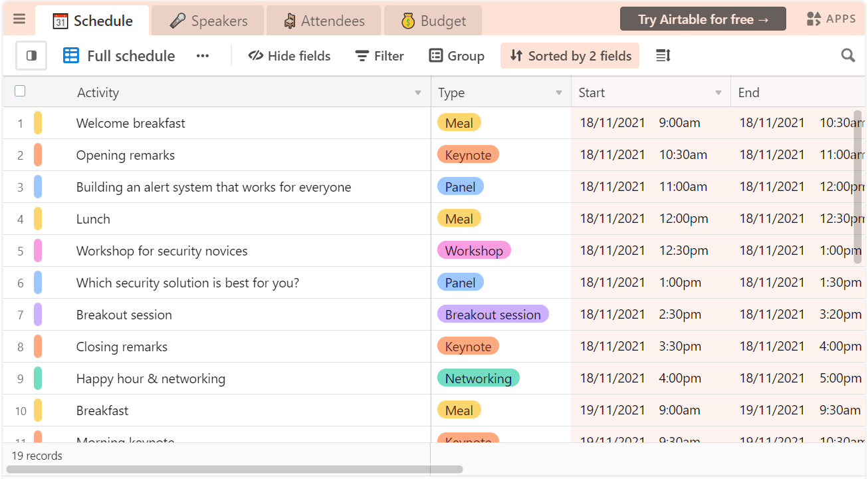Open the Group options

[457, 56]
